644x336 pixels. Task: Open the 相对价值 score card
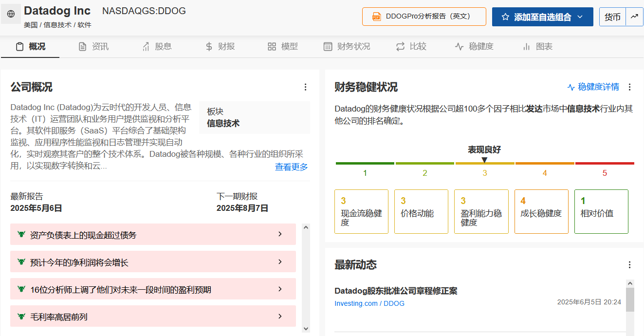[601, 211]
